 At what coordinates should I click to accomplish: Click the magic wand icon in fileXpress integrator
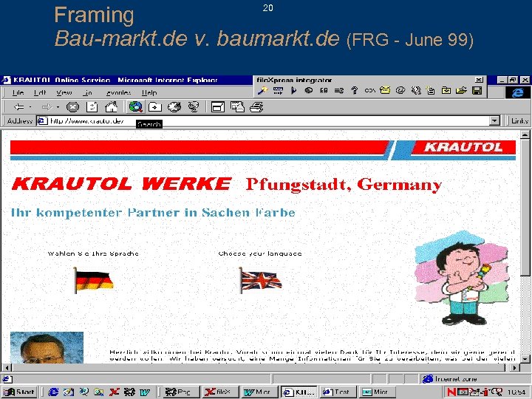(x=262, y=90)
